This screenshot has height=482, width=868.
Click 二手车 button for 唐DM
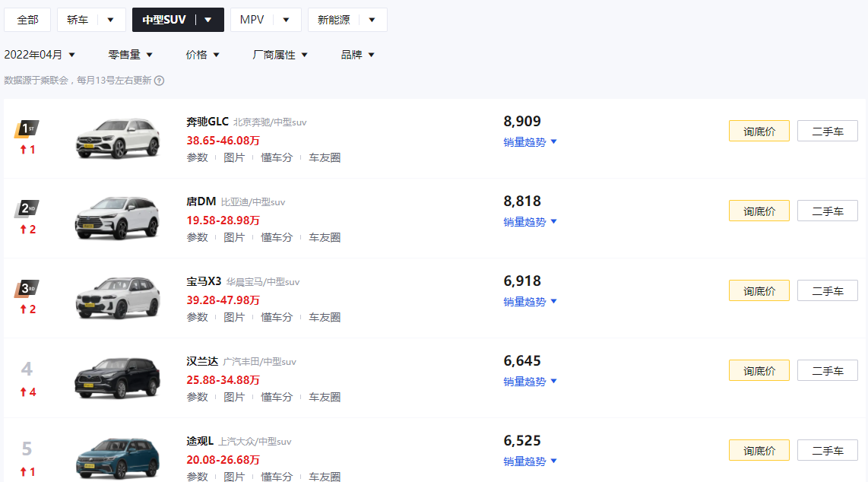click(x=828, y=211)
